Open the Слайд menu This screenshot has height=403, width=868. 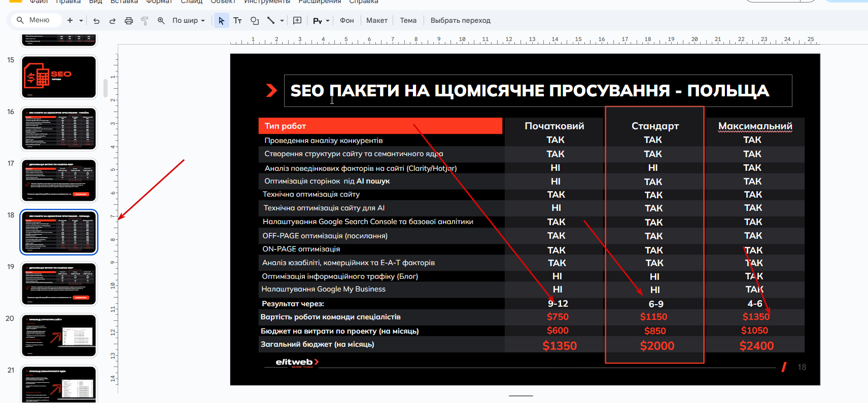coord(191,2)
